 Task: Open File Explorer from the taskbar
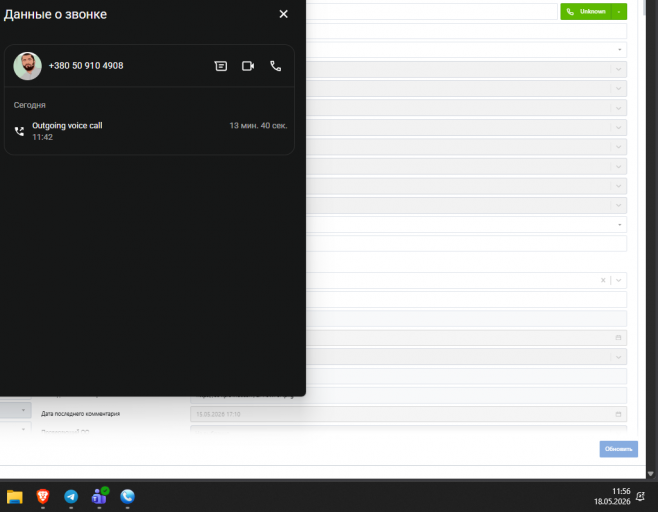point(15,496)
